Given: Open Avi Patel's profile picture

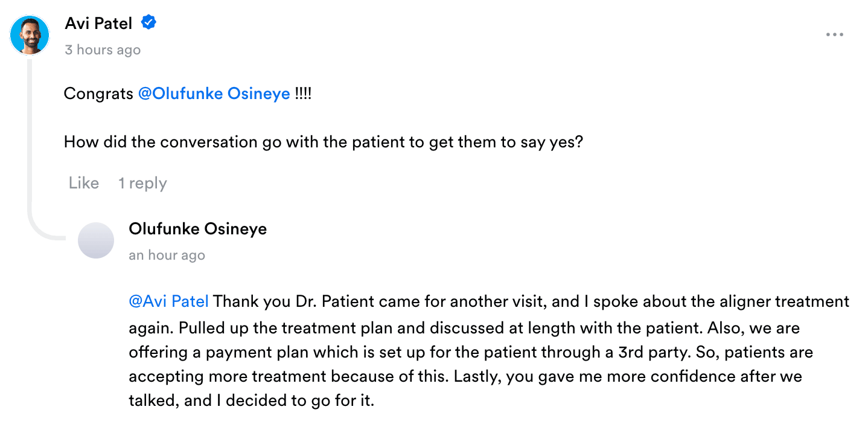Looking at the screenshot, I should tap(30, 35).
